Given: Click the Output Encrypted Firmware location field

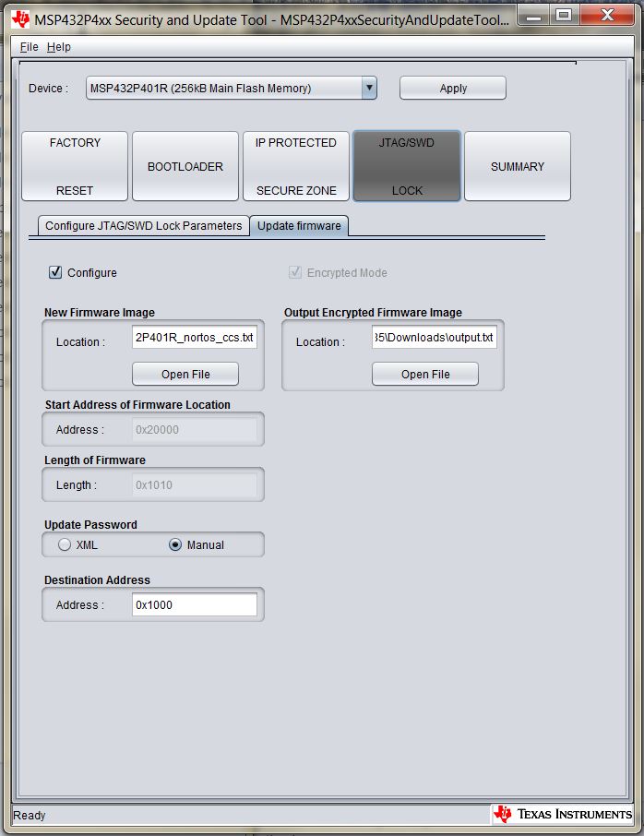Looking at the screenshot, I should 435,338.
